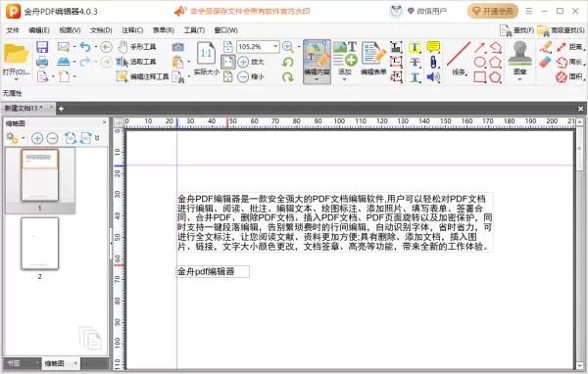Select the Oval shape tool
The height and width of the screenshot is (374, 588).
point(479,62)
